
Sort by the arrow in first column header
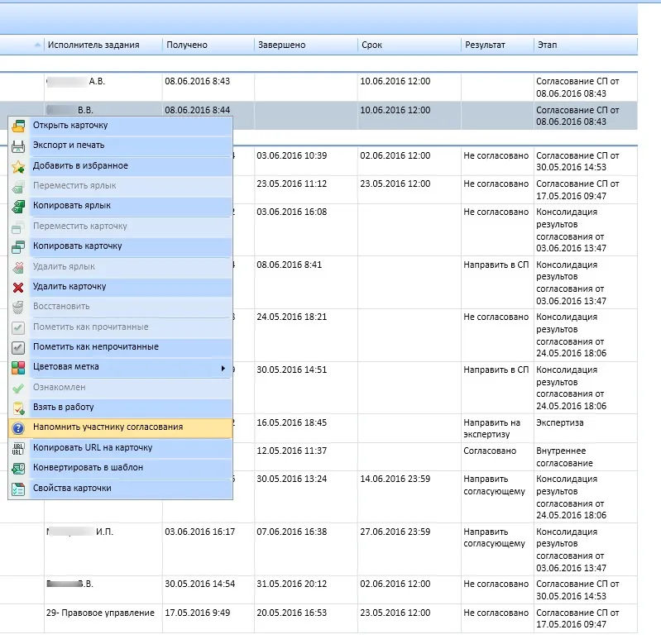click(x=36, y=45)
